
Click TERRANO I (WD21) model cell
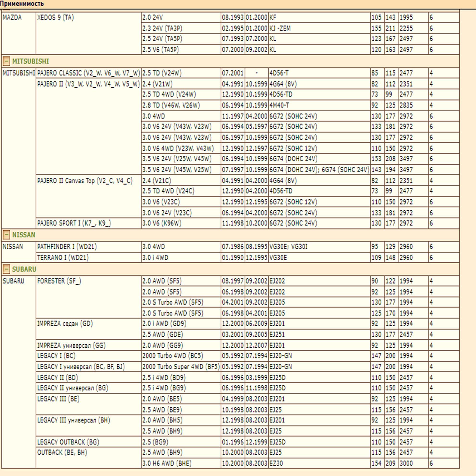63,257
